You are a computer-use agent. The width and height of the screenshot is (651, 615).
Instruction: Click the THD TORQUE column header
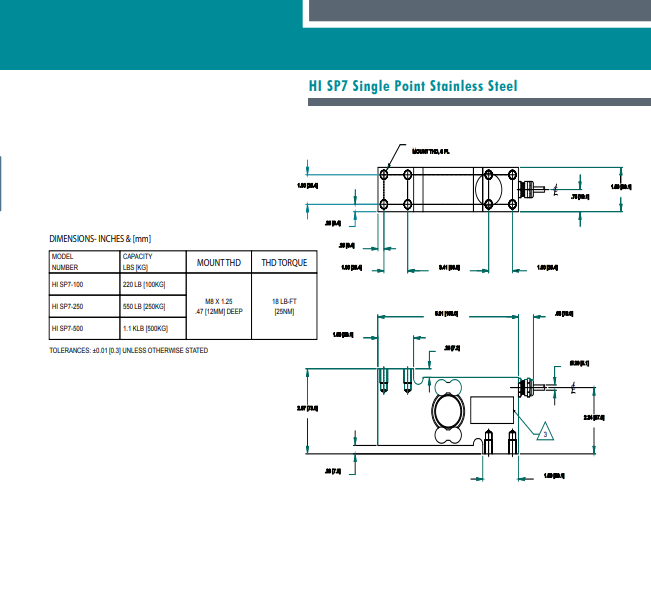coord(284,263)
